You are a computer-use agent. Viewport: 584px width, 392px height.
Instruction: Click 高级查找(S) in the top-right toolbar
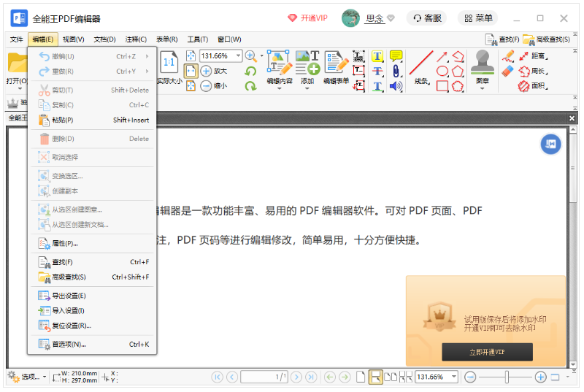pos(547,39)
